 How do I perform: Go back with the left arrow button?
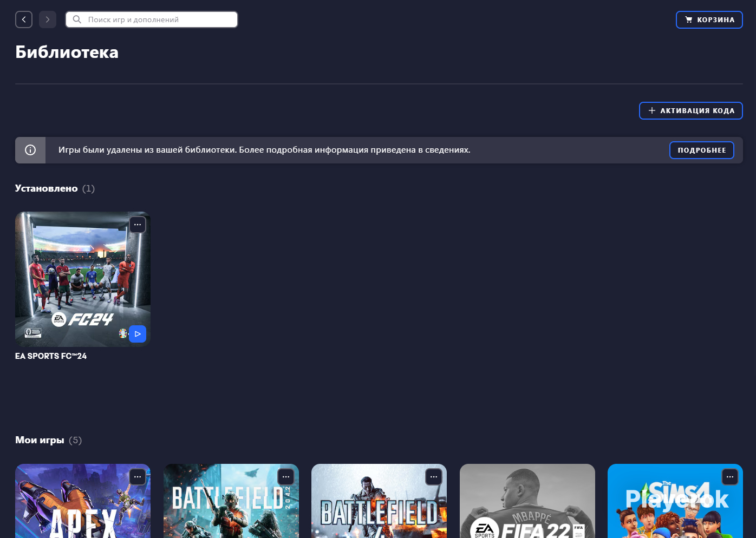pos(24,19)
